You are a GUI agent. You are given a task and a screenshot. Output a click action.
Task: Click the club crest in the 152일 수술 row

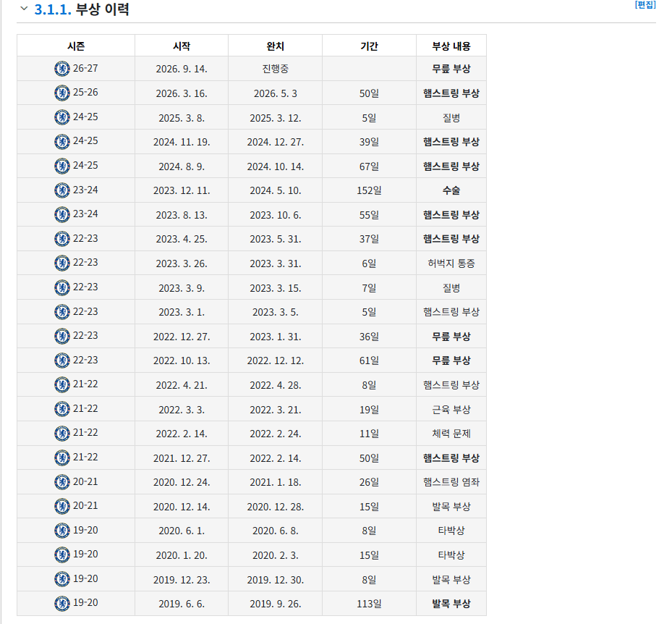pyautogui.click(x=62, y=190)
